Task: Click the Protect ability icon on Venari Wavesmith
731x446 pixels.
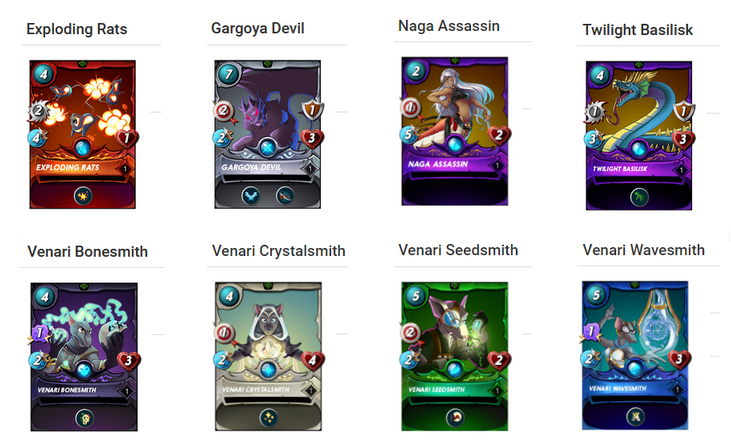Action: [635, 417]
